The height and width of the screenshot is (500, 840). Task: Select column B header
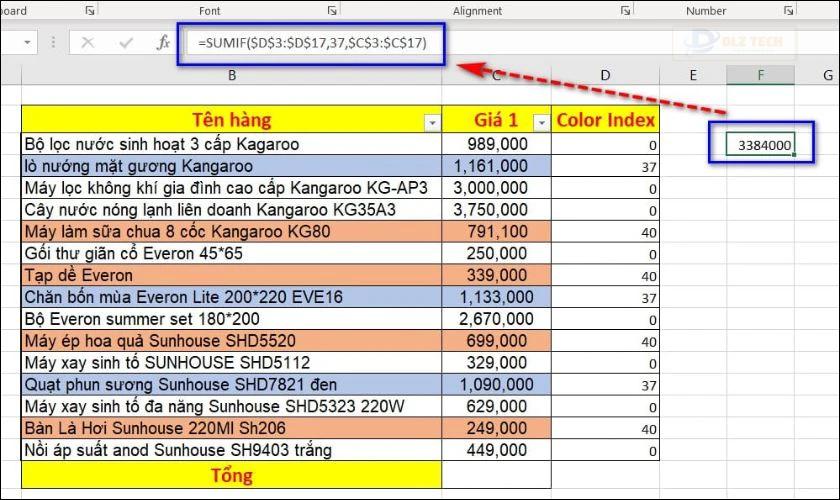pyautogui.click(x=231, y=76)
